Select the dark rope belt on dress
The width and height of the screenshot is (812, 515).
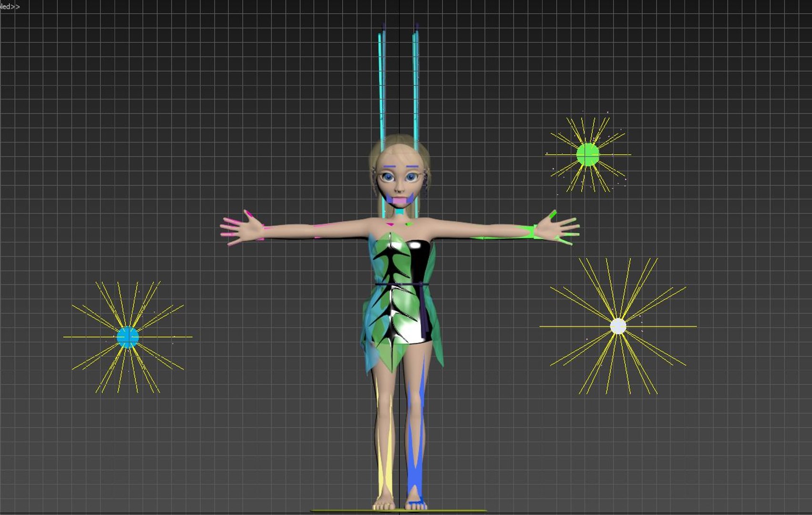401,285
